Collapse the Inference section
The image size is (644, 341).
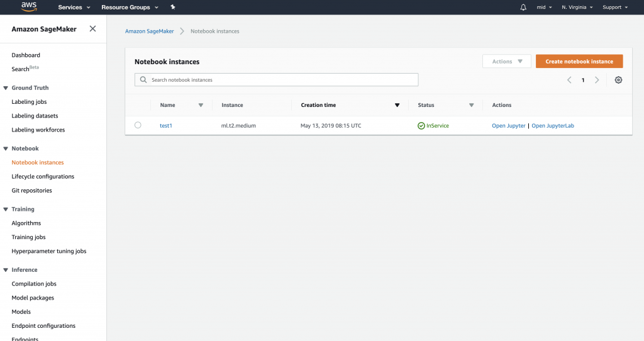coord(6,270)
